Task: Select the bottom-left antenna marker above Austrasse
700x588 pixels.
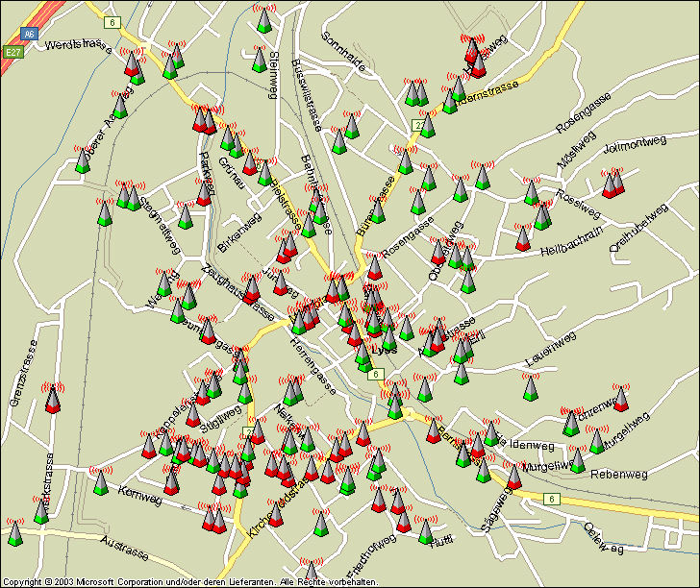Action: (x=14, y=534)
